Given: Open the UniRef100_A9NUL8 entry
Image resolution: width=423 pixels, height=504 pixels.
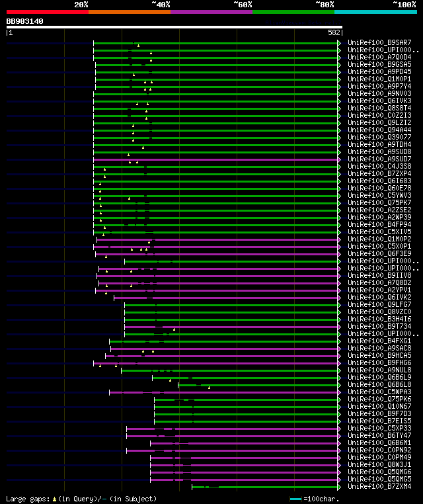Looking at the screenshot, I should [379, 370].
